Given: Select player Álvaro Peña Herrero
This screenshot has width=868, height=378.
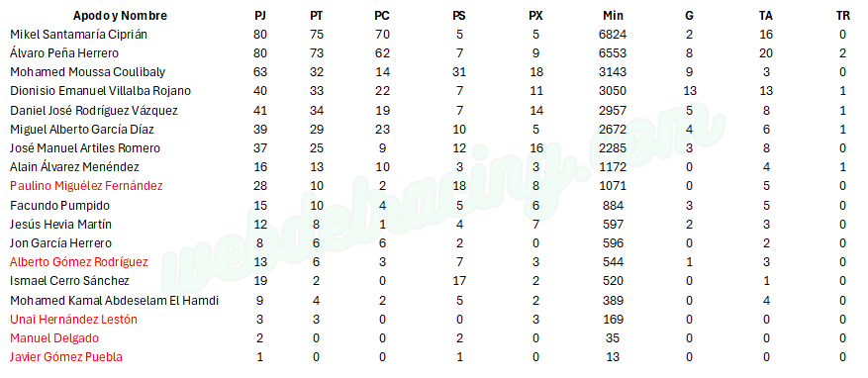Looking at the screenshot, I should [x=64, y=53].
